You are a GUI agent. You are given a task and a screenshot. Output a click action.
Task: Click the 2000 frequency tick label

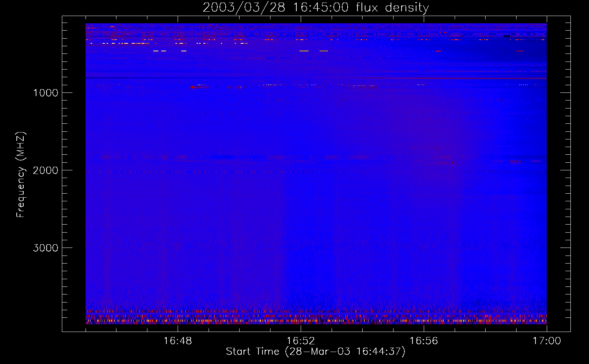[x=46, y=170]
